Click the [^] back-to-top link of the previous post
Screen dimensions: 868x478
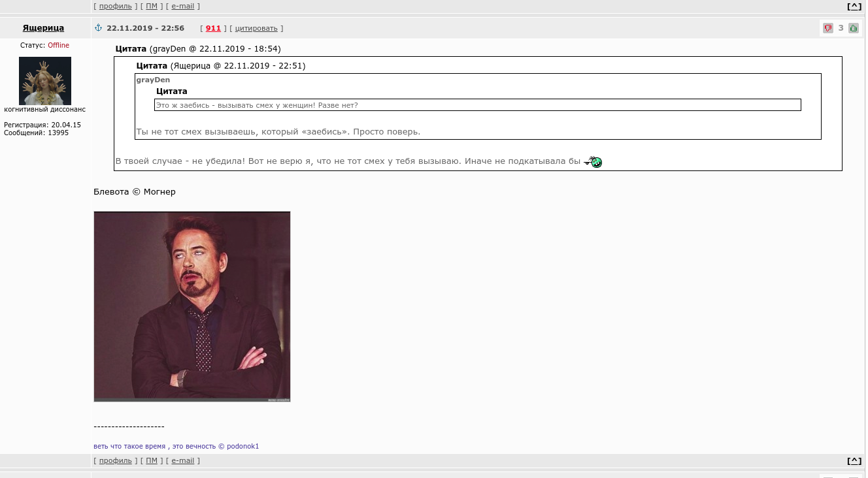[x=854, y=6]
